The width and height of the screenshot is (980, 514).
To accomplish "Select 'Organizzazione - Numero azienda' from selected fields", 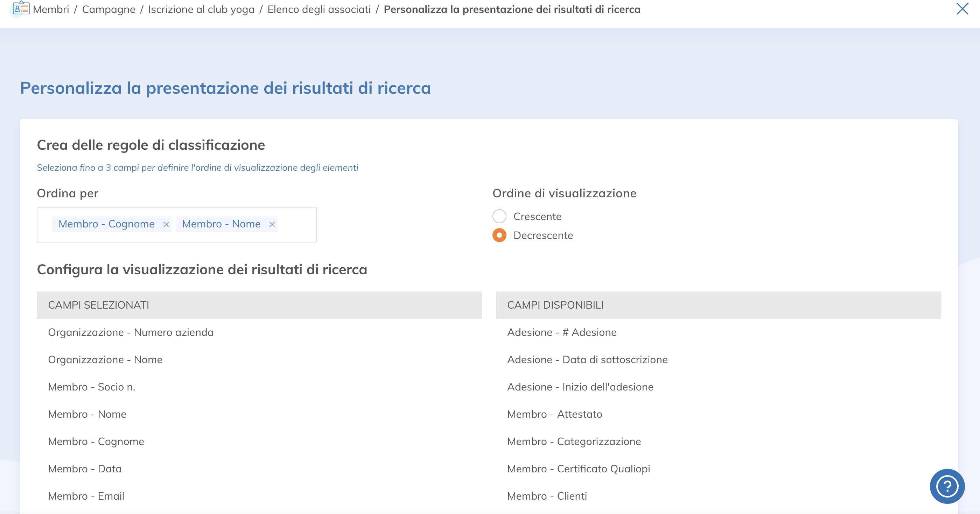I will (131, 332).
